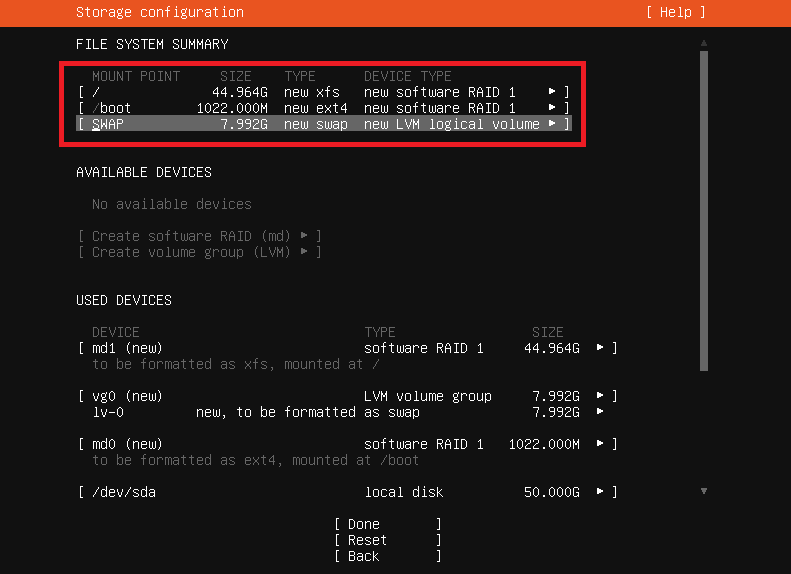Expand arrow for md0 1022.000M device
This screenshot has width=791, height=574.
click(x=600, y=443)
